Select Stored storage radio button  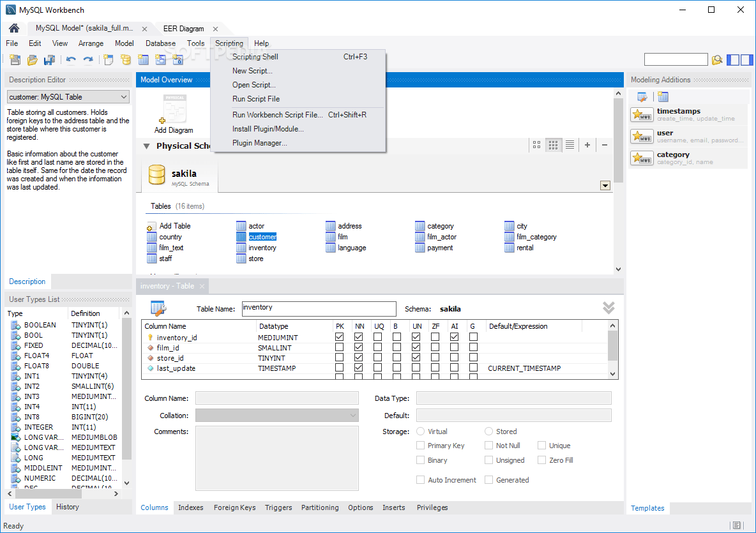point(489,432)
